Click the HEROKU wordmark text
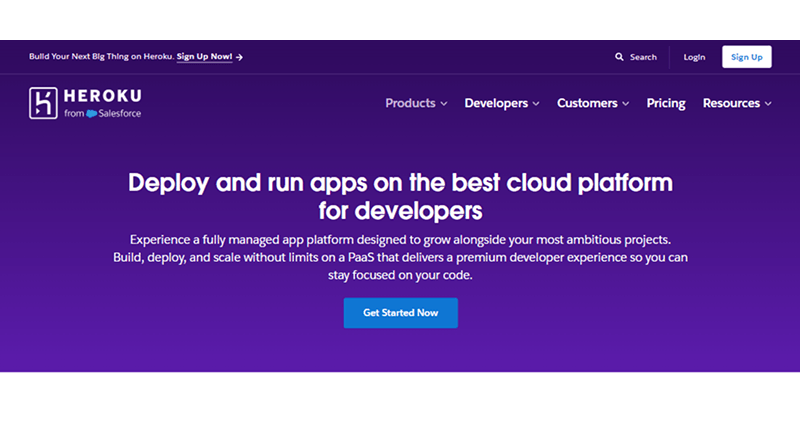The width and height of the screenshot is (800, 445). click(103, 96)
